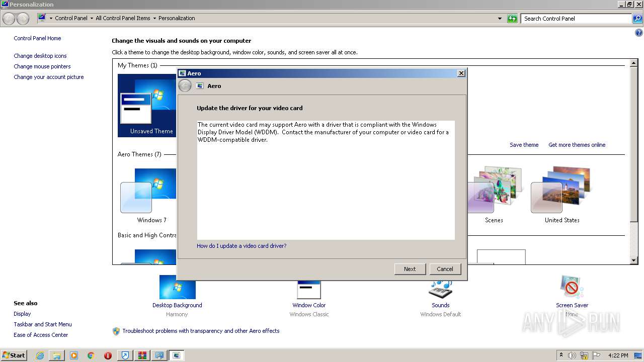Open media player taskbar icon
The width and height of the screenshot is (644, 362).
[74, 355]
